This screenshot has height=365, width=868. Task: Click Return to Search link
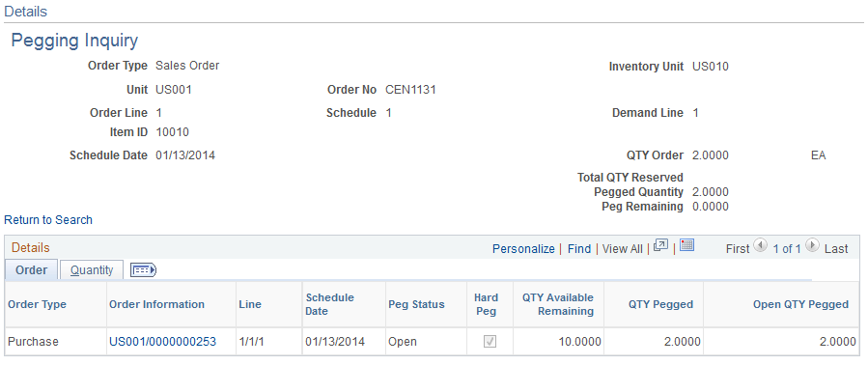click(48, 220)
